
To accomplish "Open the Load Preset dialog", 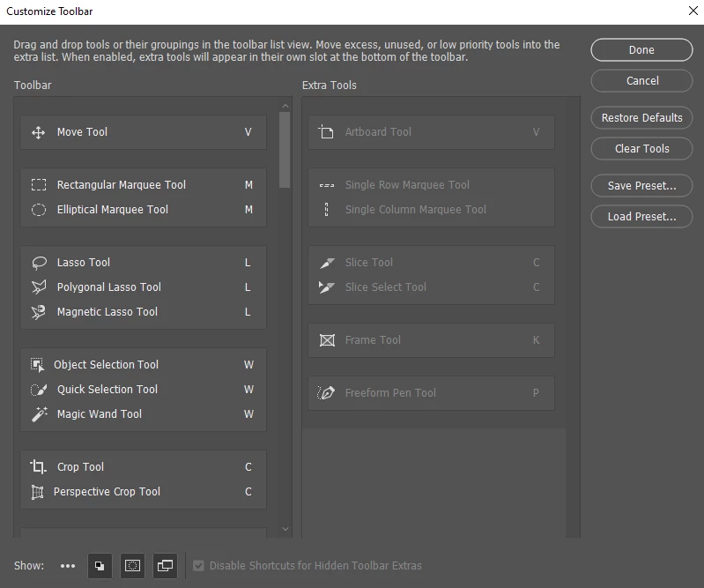I will pos(641,217).
